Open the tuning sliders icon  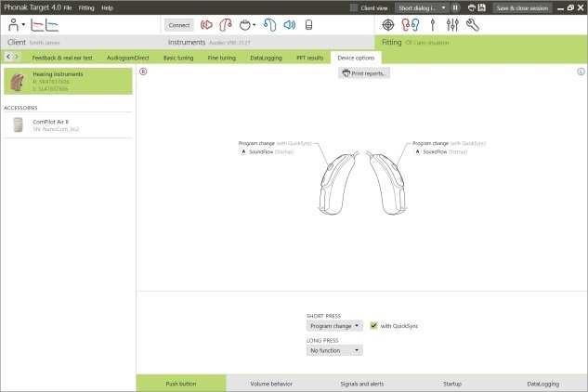(452, 25)
